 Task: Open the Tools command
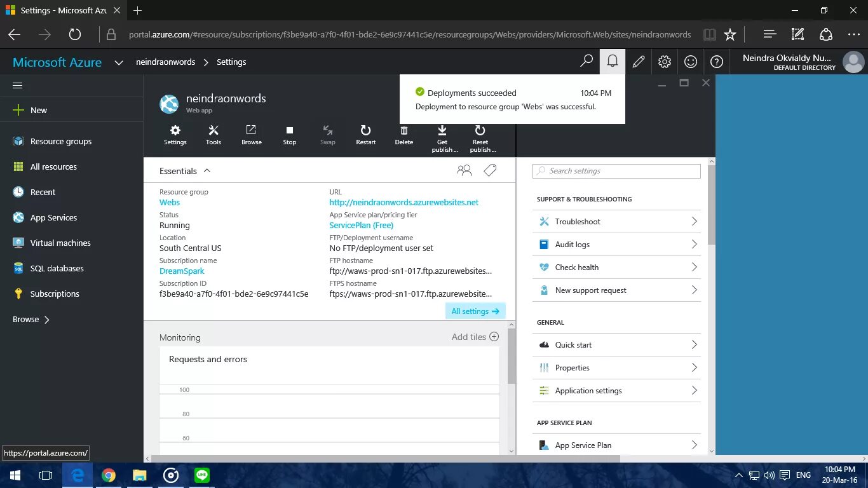[x=214, y=135]
